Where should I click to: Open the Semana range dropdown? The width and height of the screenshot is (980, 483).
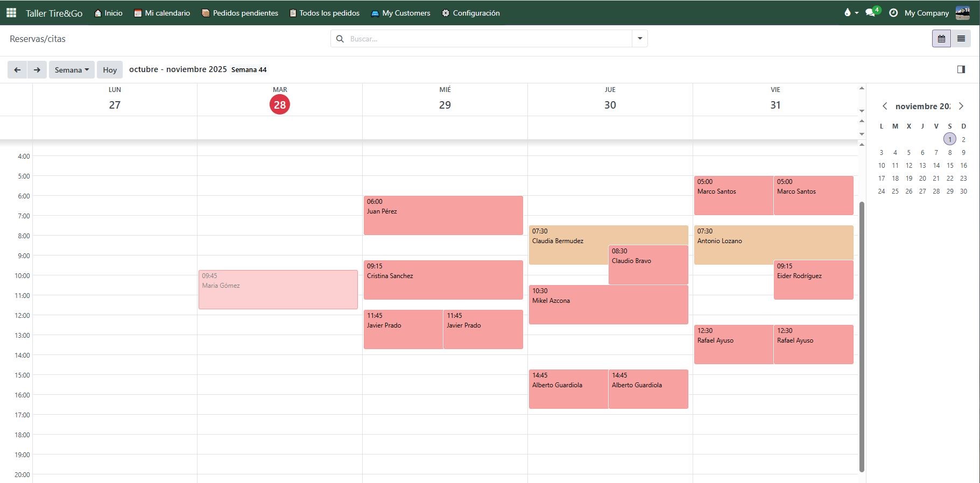pyautogui.click(x=72, y=70)
